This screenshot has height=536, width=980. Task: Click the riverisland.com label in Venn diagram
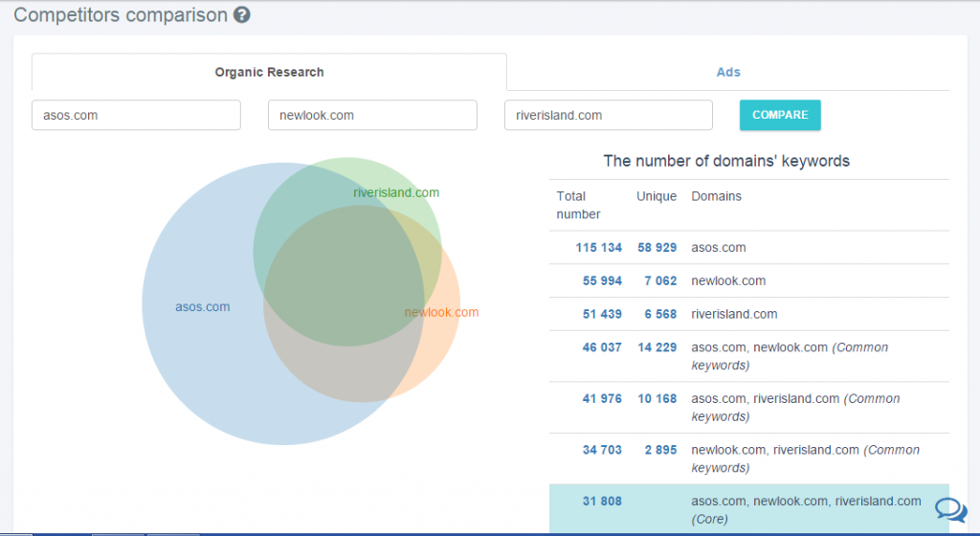(396, 192)
